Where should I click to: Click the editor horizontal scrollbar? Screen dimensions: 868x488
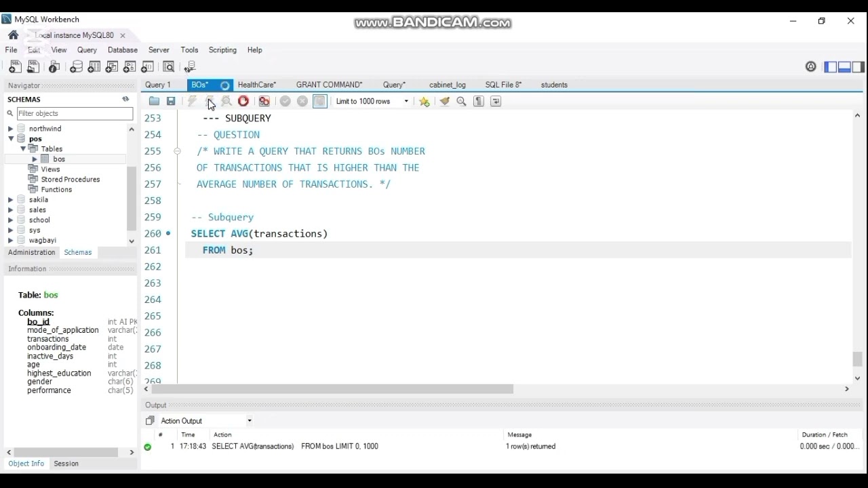point(332,389)
